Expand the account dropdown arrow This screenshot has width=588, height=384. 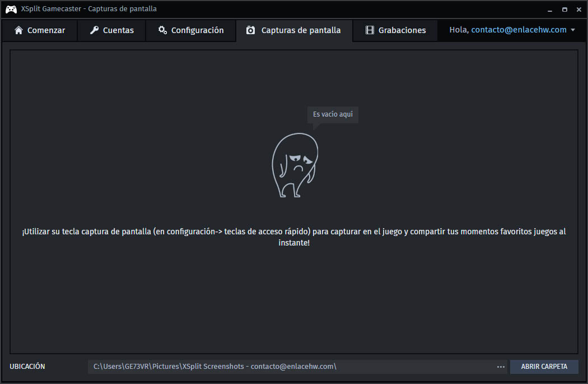pyautogui.click(x=573, y=30)
